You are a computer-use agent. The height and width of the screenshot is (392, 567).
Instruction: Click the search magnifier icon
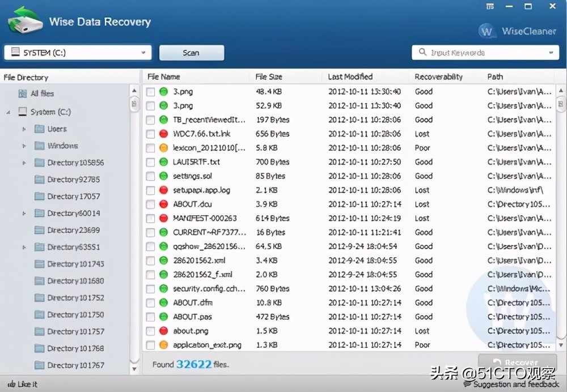pyautogui.click(x=422, y=52)
